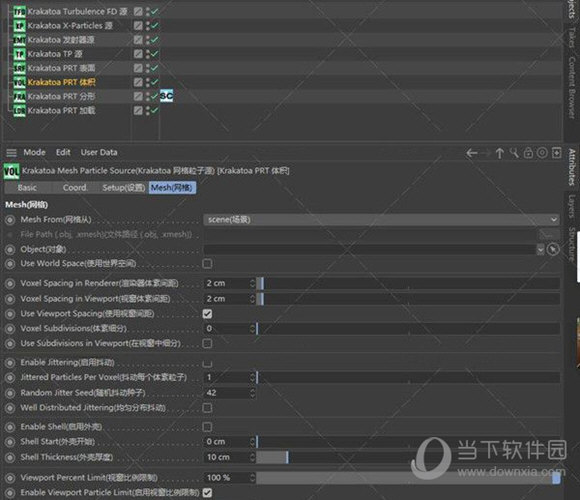Open the attribute search magnifier
Screen dimensions: 580x500
514,153
